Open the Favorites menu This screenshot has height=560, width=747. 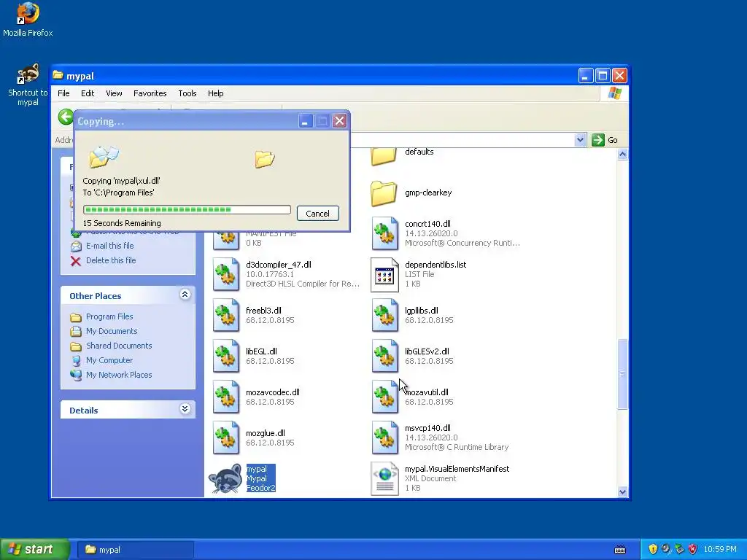(150, 93)
